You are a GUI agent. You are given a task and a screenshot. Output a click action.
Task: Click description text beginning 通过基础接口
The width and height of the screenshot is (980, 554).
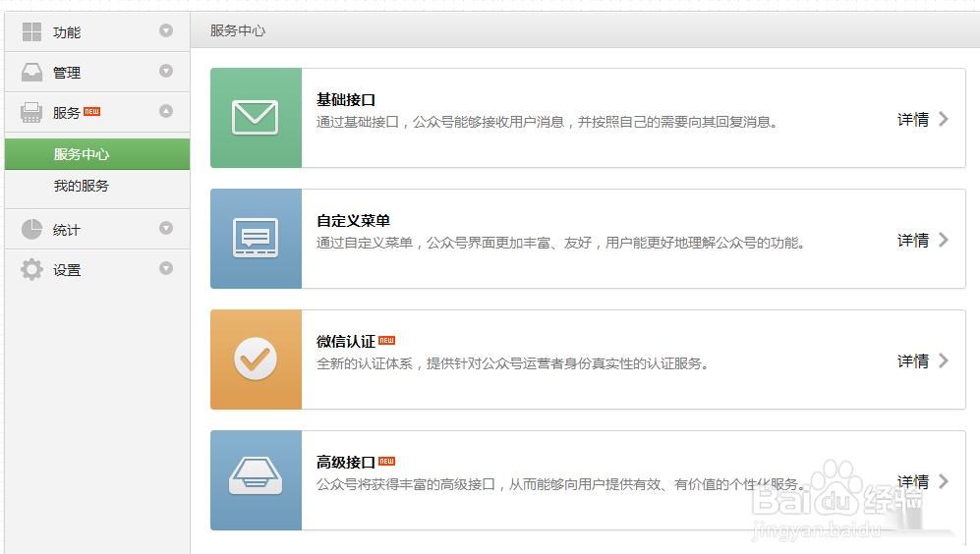tap(547, 122)
